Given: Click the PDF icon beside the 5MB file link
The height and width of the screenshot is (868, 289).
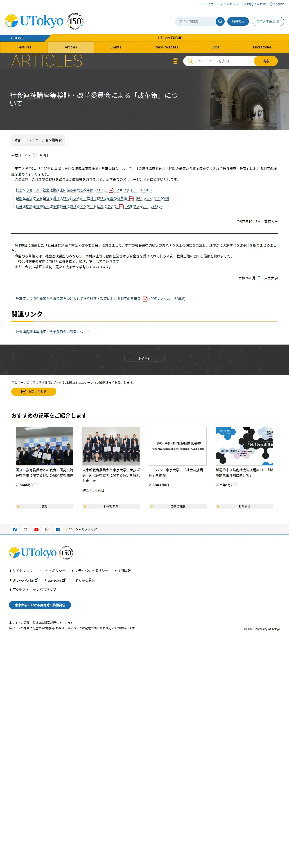Looking at the screenshot, I should [131, 199].
